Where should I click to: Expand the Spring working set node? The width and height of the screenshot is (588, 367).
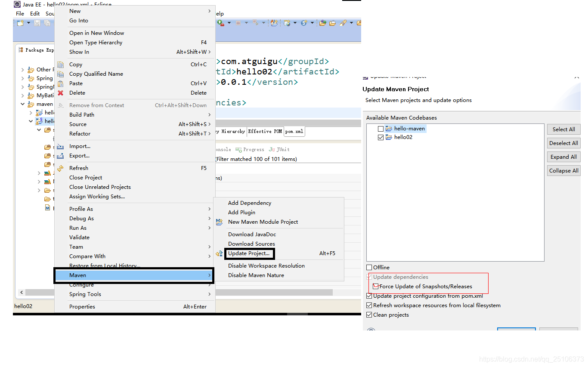(x=23, y=78)
